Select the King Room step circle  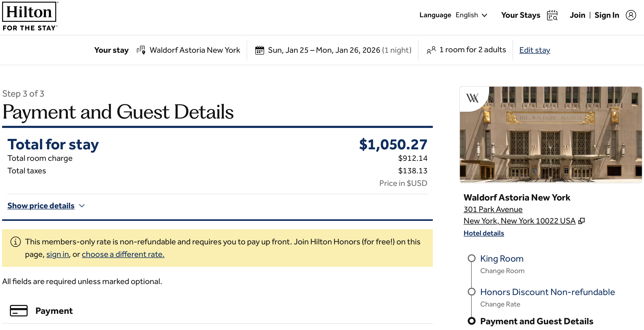coord(471,258)
